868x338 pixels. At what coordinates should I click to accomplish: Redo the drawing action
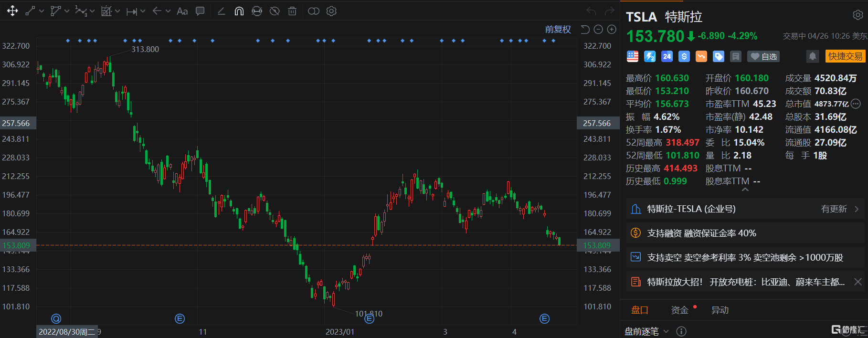coord(610,11)
